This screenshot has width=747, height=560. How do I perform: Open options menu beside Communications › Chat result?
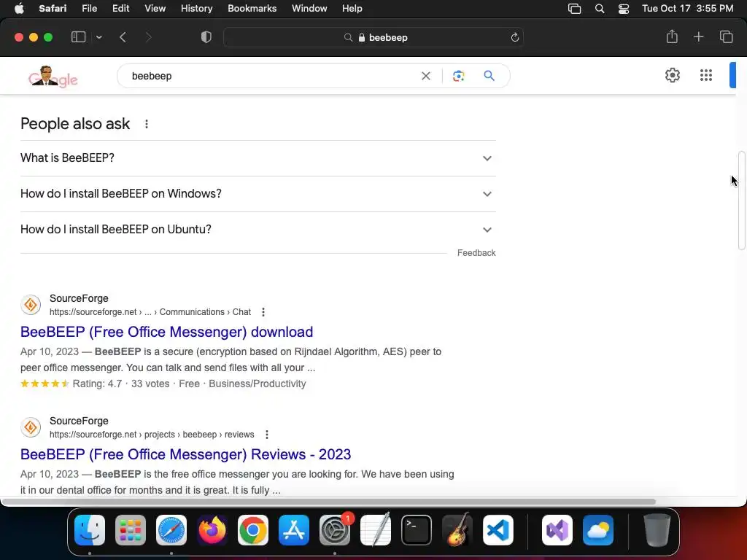(x=263, y=312)
